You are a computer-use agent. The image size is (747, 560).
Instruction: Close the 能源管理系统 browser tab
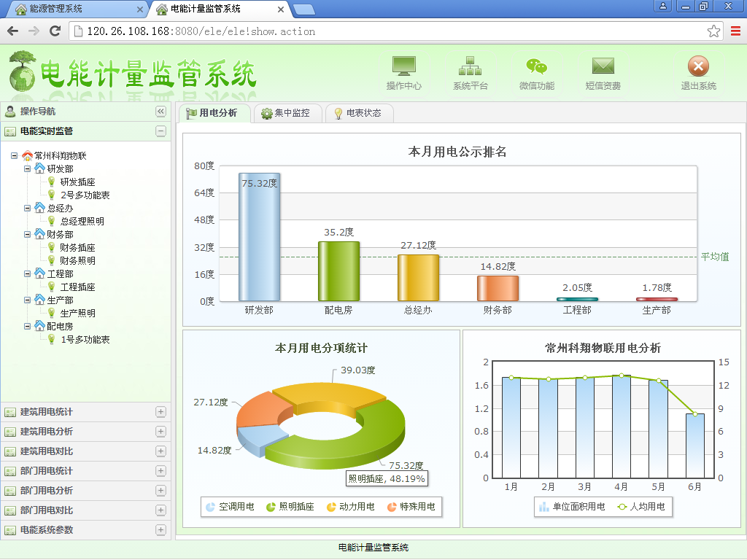(139, 9)
